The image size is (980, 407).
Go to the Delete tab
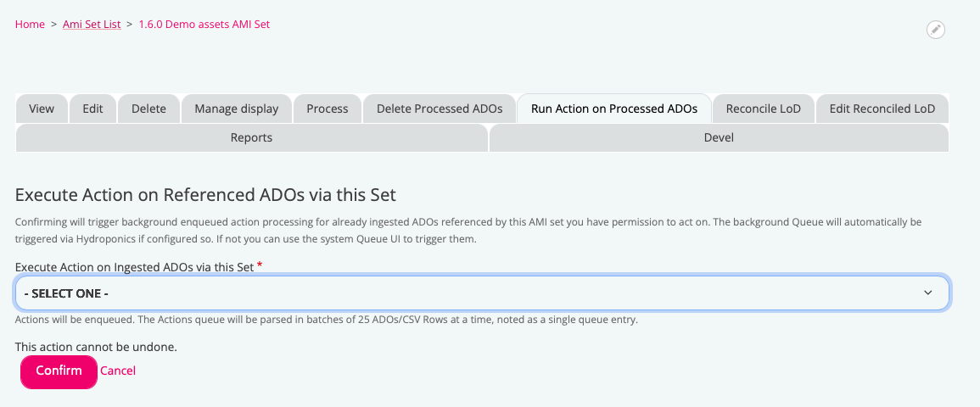[148, 109]
